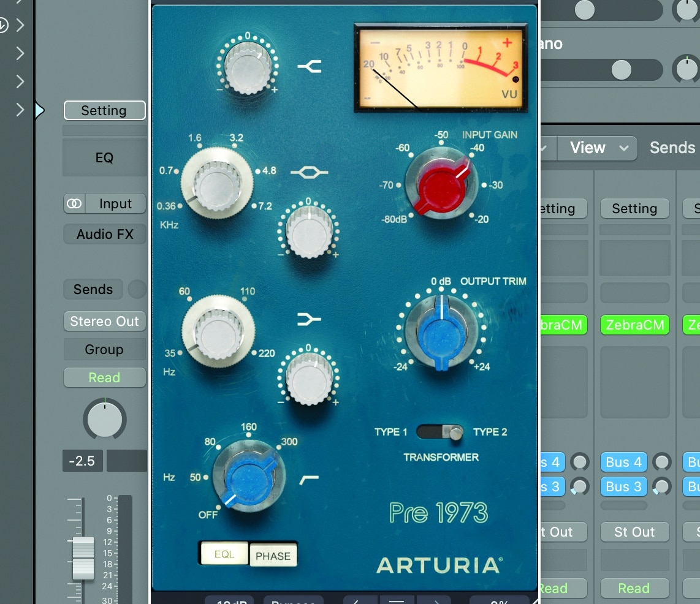Screen dimensions: 700x604
Task: Click the channel strip pan knob
Action: click(104, 420)
